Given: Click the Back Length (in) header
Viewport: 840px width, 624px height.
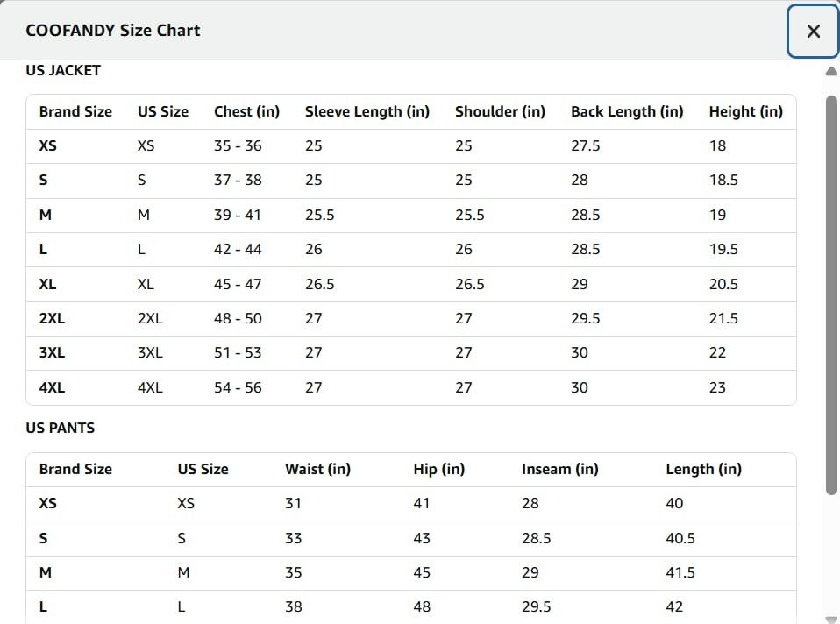Looking at the screenshot, I should pos(627,111).
